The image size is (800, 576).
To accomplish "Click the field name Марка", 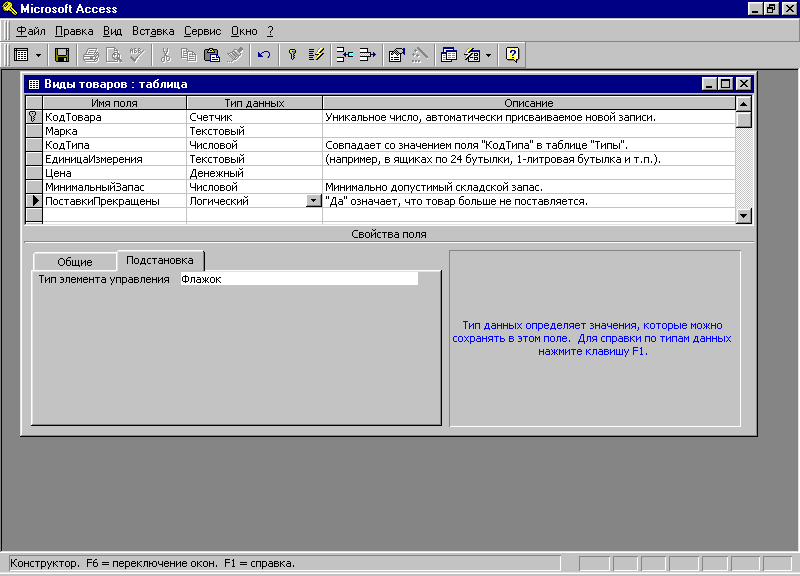I will point(115,131).
